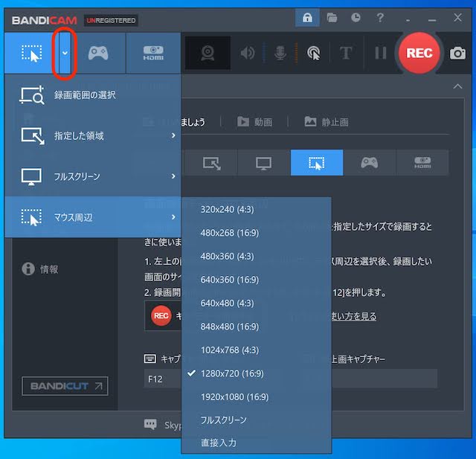Select 640x480 (4:3) size

pos(256,303)
